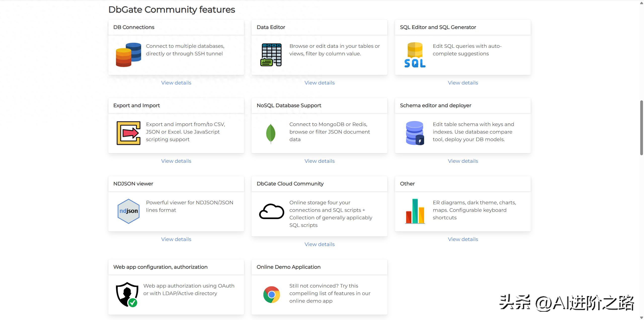This screenshot has height=320, width=644.
Task: Click the 'Still not convinced?' description
Action: 330,293
